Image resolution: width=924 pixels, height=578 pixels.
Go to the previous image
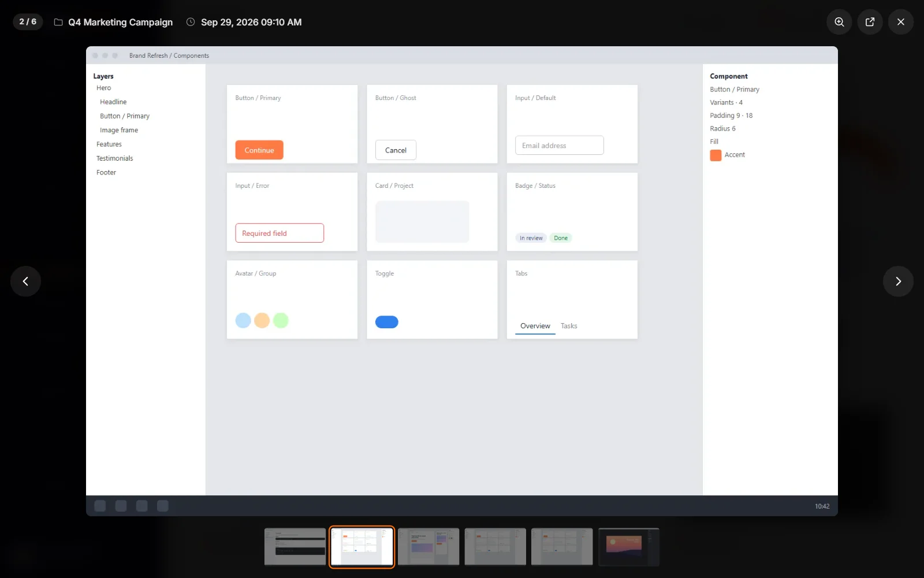tap(25, 281)
